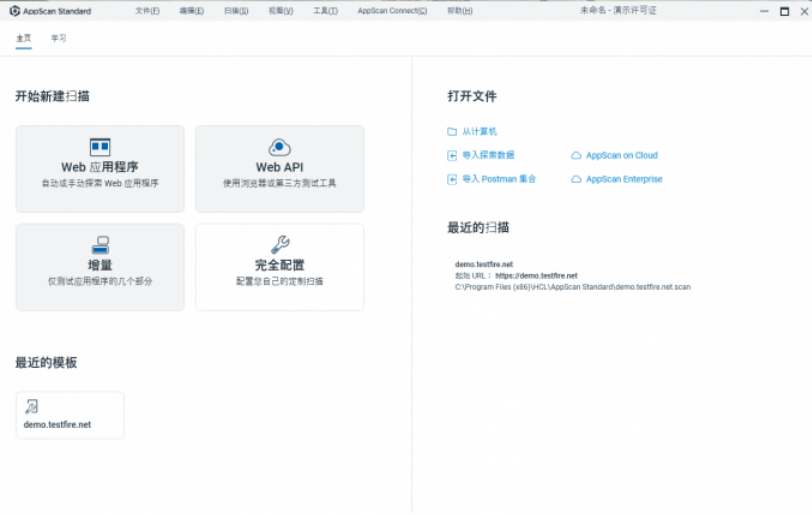Screen dimensions: 812x515
Task: Choose the 增量 scan card
Action: pos(100,267)
